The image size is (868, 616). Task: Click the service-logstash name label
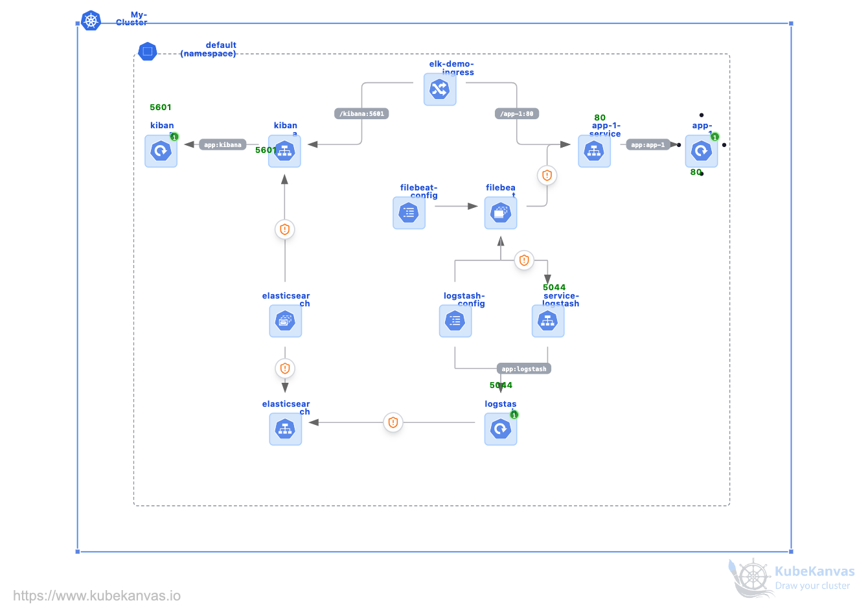[561, 300]
